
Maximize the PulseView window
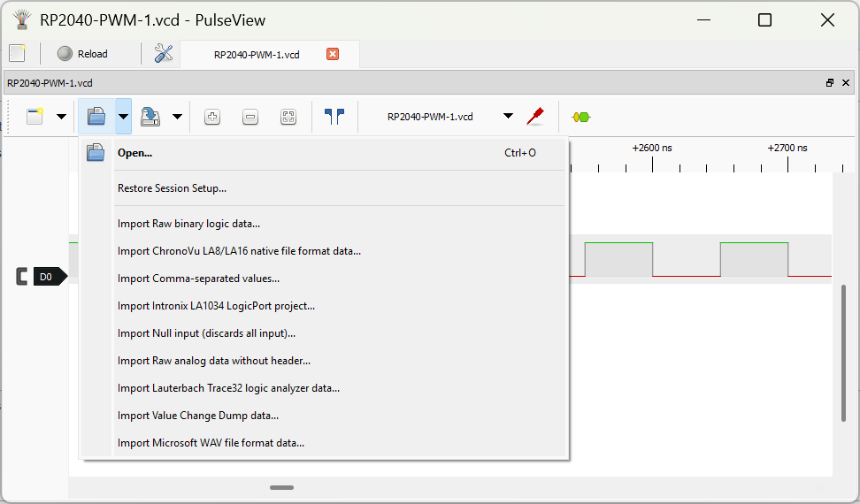(764, 20)
